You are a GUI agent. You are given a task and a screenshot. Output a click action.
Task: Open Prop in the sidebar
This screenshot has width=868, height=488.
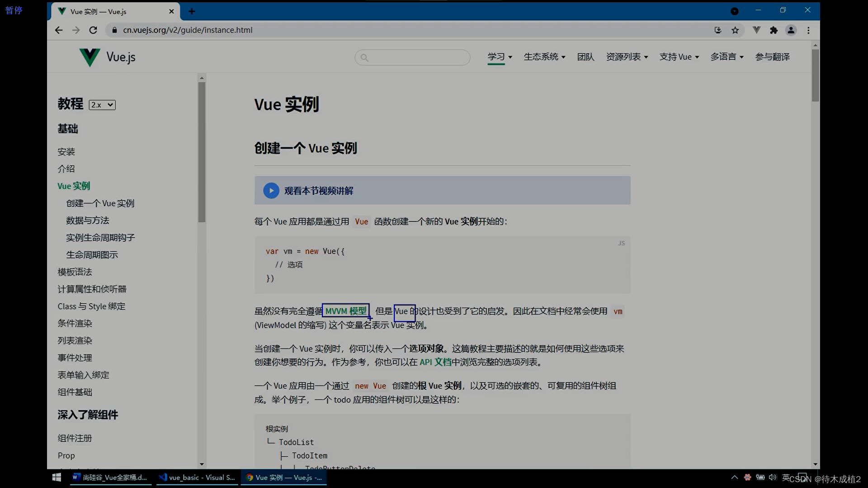tap(66, 455)
